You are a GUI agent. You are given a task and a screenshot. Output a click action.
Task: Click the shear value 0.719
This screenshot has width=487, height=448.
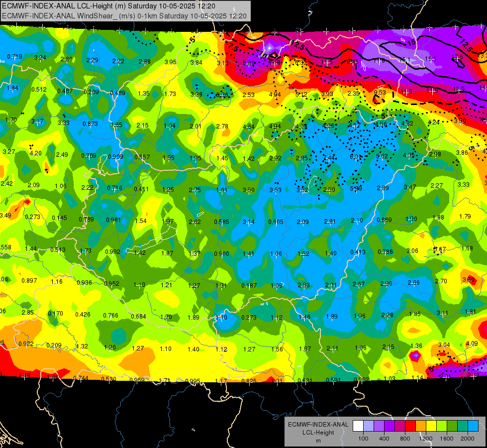pyautogui.click(x=14, y=57)
